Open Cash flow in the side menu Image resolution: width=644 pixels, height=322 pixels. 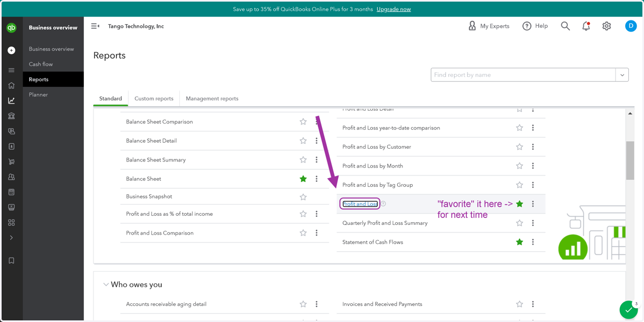[x=41, y=64]
